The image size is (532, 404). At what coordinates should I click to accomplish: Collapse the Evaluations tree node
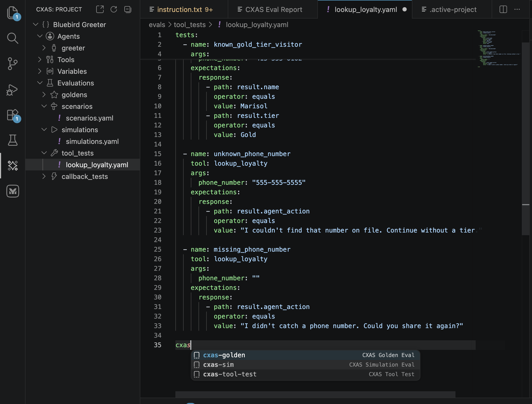[x=40, y=83]
